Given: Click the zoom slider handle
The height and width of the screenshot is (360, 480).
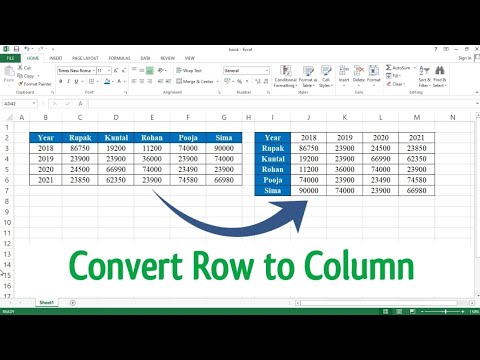Looking at the screenshot, I should (446, 312).
